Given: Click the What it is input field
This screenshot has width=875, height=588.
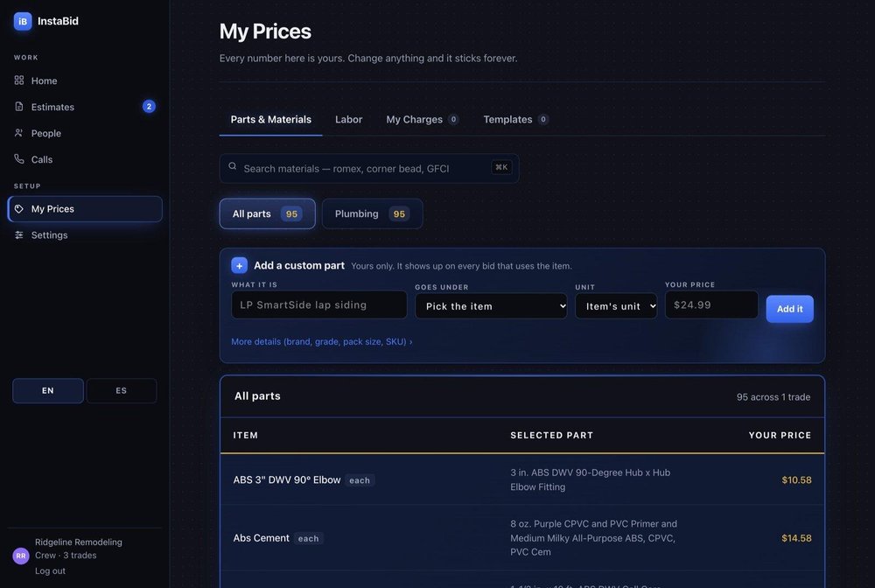Looking at the screenshot, I should click(319, 304).
